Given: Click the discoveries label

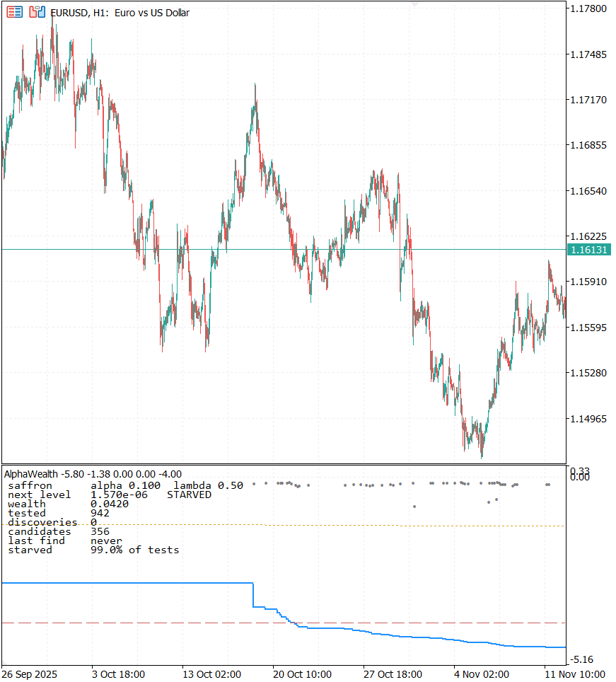Looking at the screenshot, I should coord(42,522).
